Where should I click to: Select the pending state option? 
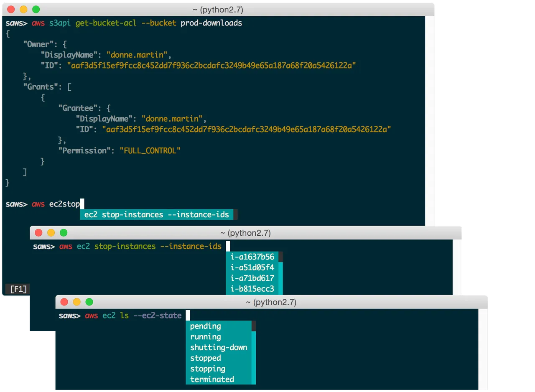[x=218, y=326]
